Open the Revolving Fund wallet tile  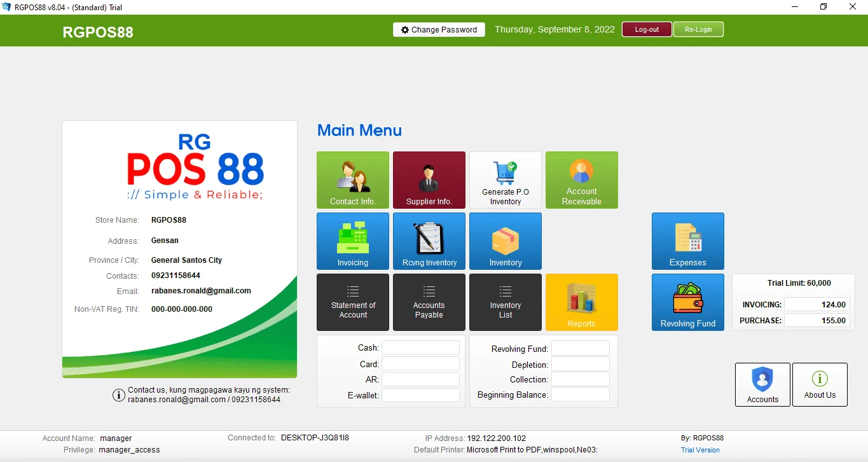(x=688, y=302)
